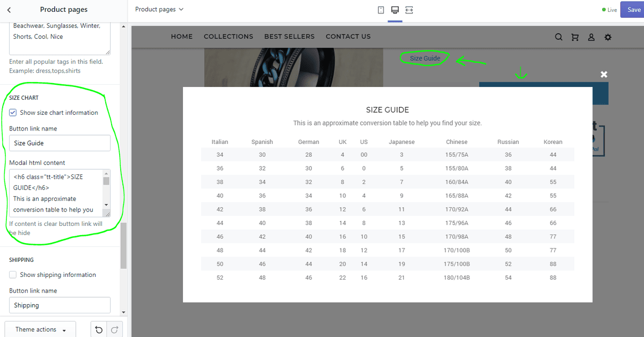Open the account user icon
Image resolution: width=644 pixels, height=337 pixels.
pyautogui.click(x=591, y=37)
